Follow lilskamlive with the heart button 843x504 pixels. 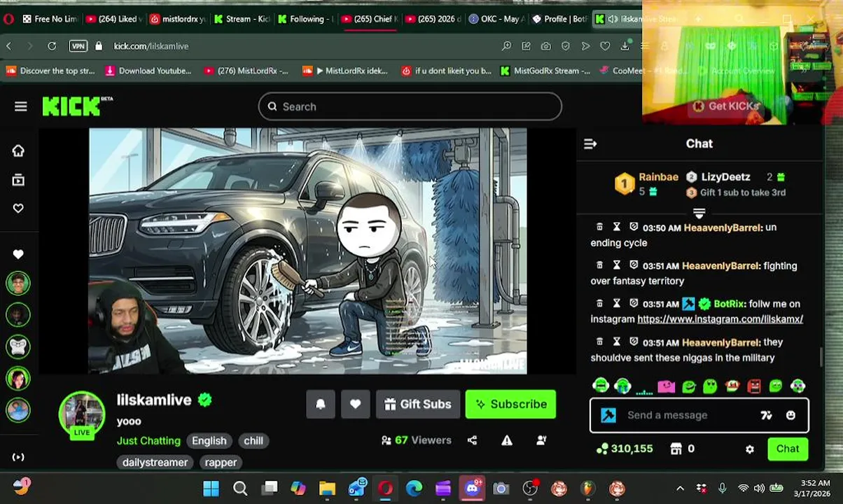[355, 404]
